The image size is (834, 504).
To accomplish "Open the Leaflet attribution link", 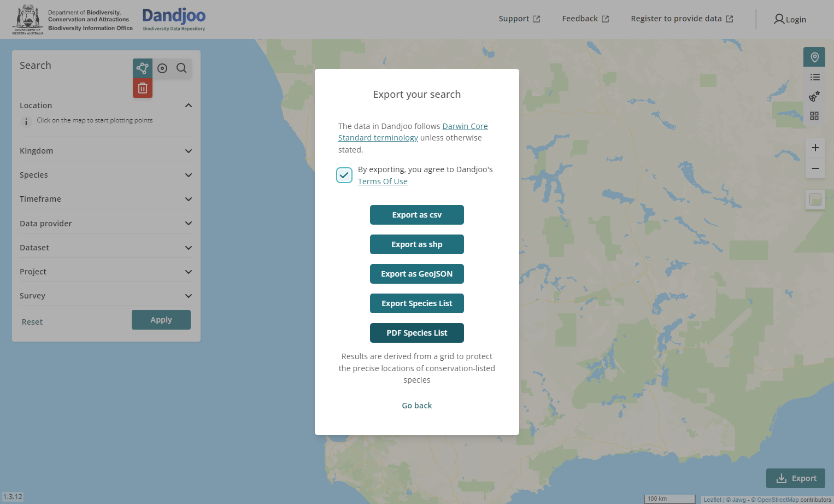I will pyautogui.click(x=712, y=500).
